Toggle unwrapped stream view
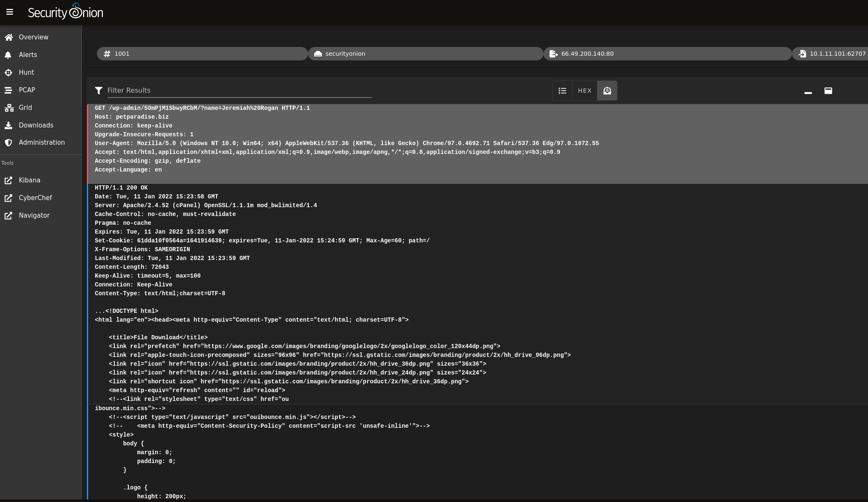Image resolution: width=868 pixels, height=502 pixels. [x=607, y=91]
